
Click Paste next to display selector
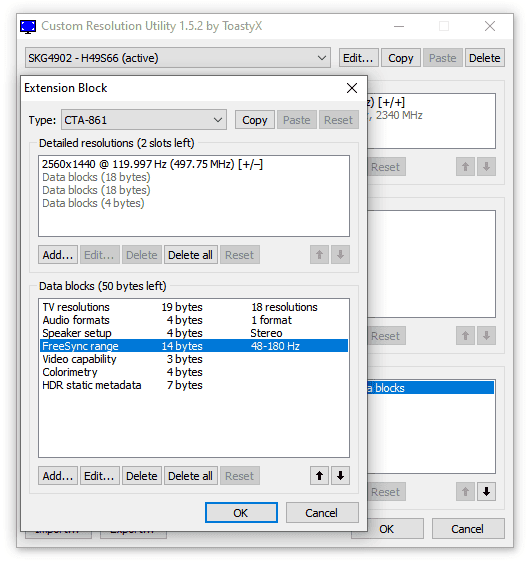443,58
